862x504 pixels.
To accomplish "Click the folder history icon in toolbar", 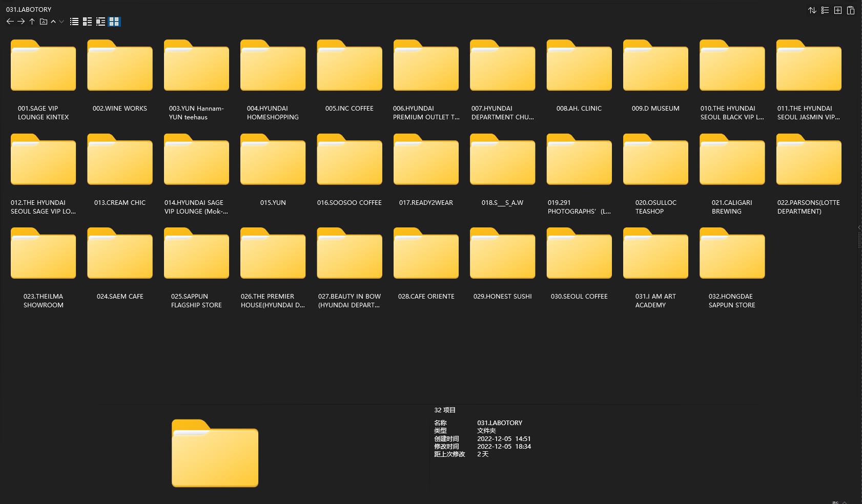I will [44, 22].
